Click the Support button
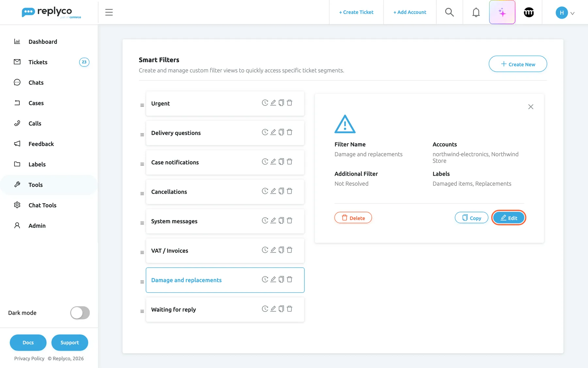The image size is (588, 368). coord(70,342)
